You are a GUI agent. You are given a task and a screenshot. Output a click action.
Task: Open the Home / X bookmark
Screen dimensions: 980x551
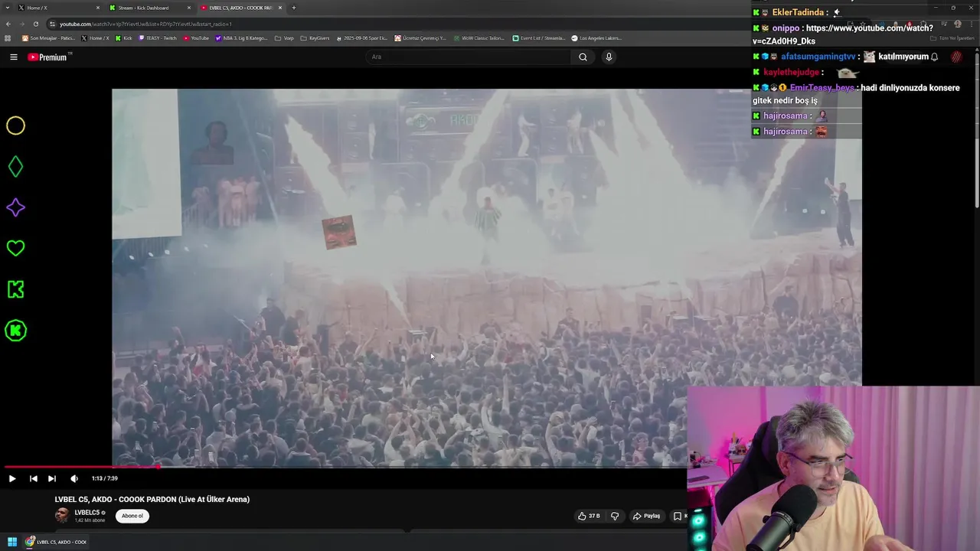(x=95, y=37)
